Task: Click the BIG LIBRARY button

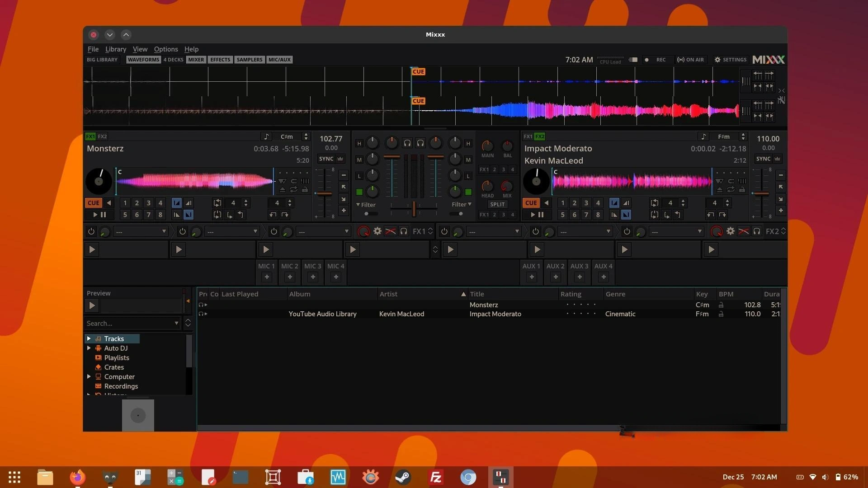Action: coord(102,60)
